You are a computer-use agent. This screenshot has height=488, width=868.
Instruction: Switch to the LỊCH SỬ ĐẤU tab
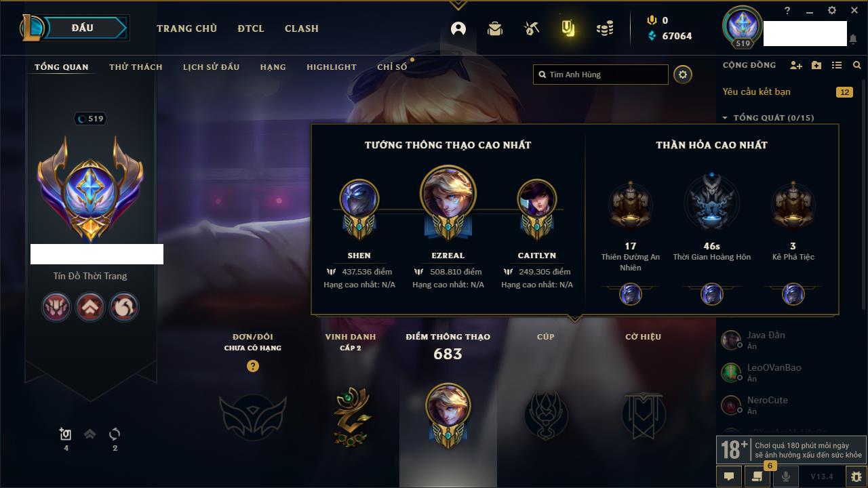[211, 67]
